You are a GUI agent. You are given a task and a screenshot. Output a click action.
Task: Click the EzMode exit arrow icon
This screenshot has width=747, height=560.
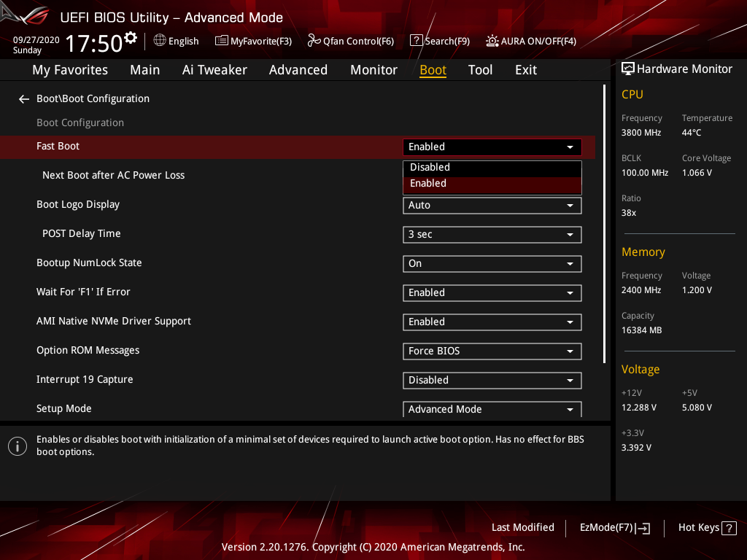click(x=643, y=528)
